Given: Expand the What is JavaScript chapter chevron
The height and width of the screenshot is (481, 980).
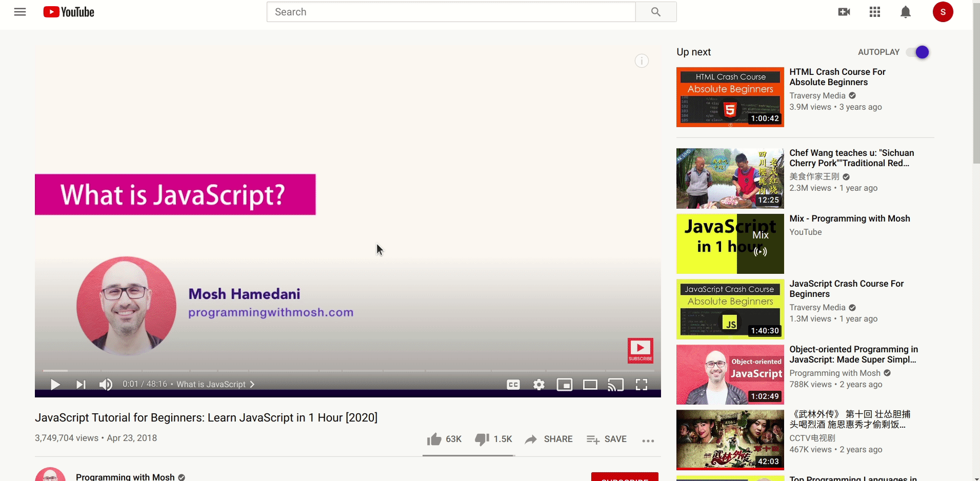Looking at the screenshot, I should pyautogui.click(x=252, y=385).
